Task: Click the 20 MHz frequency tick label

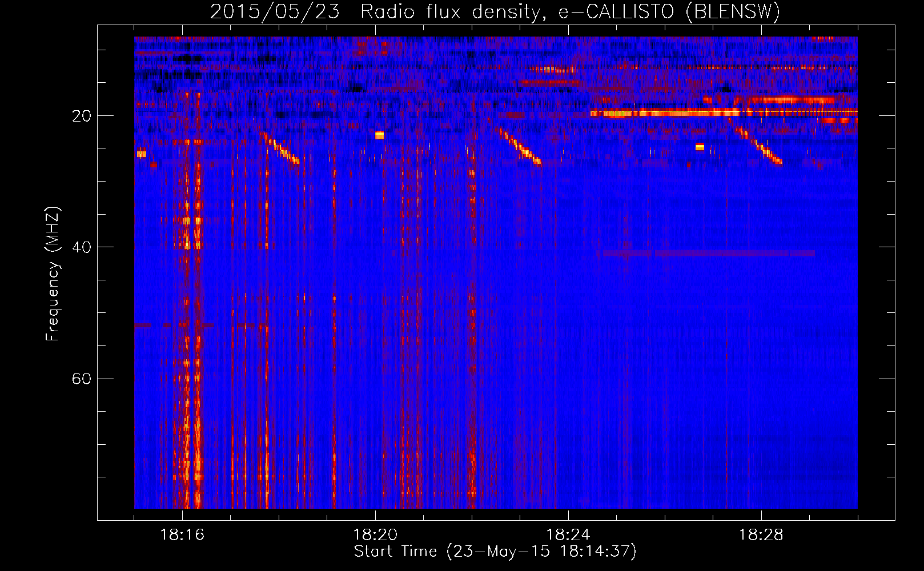Action: (82, 116)
